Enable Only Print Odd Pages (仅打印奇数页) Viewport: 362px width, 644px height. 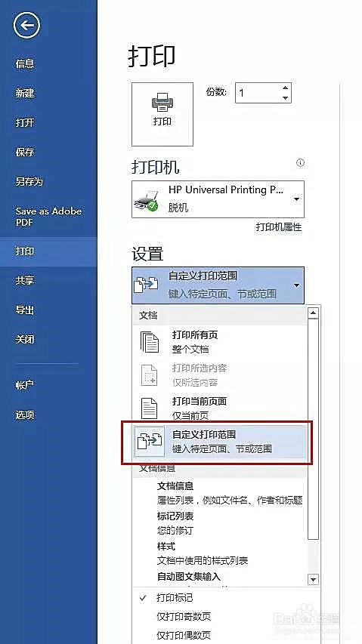[x=184, y=616]
